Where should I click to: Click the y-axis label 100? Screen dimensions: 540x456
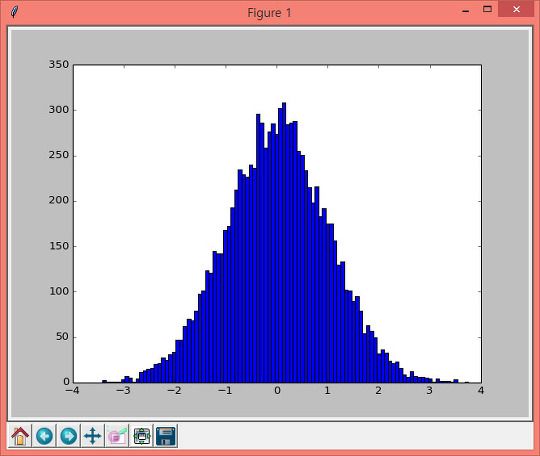[x=59, y=291]
